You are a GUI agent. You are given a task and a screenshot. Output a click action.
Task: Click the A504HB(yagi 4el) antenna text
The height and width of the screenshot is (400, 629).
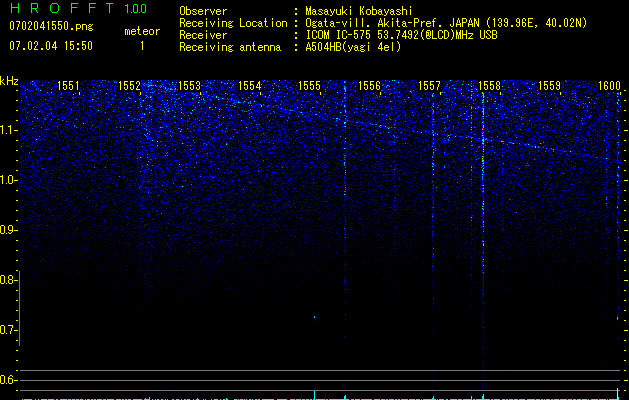[353, 47]
